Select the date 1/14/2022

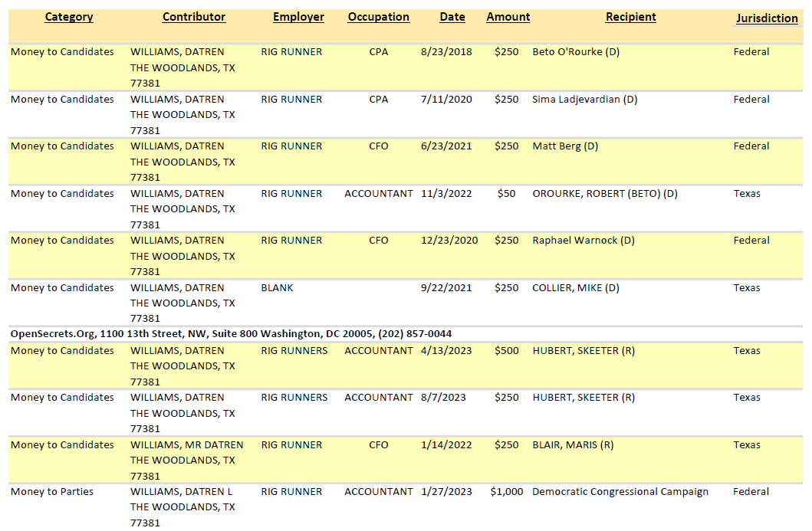[x=446, y=445]
